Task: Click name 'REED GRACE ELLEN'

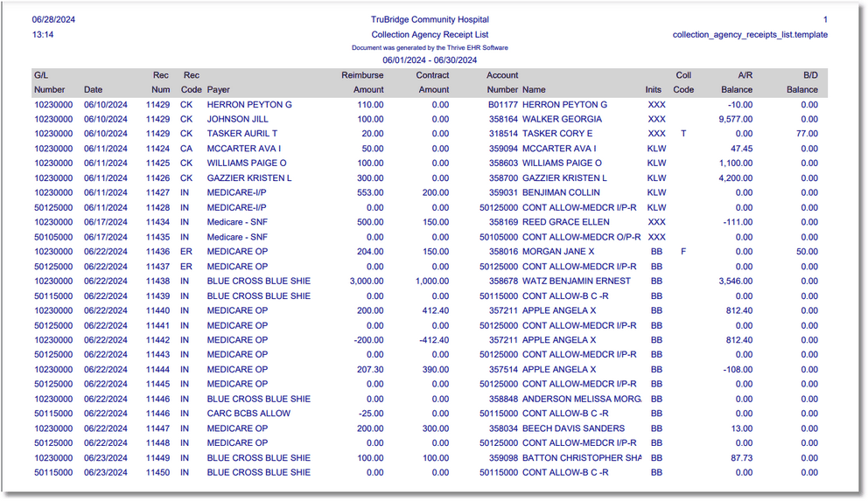Action: click(x=566, y=222)
